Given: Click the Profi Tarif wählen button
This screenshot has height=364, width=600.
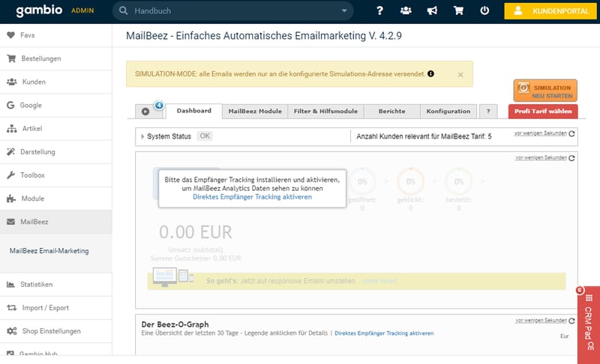Looking at the screenshot, I should (542, 112).
